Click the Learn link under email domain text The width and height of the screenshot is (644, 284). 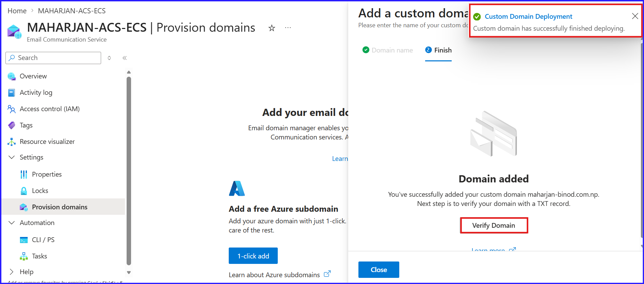tap(340, 159)
